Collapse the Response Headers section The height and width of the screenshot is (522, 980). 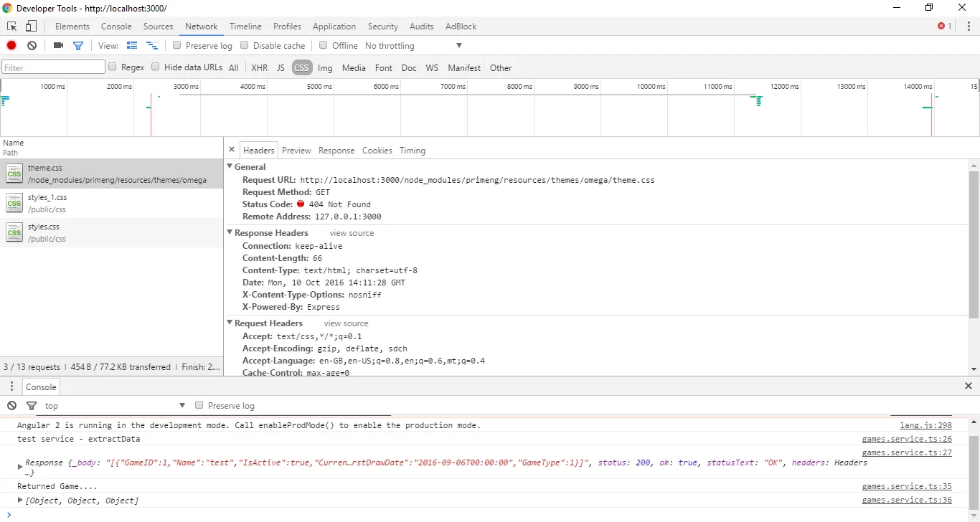(x=230, y=233)
